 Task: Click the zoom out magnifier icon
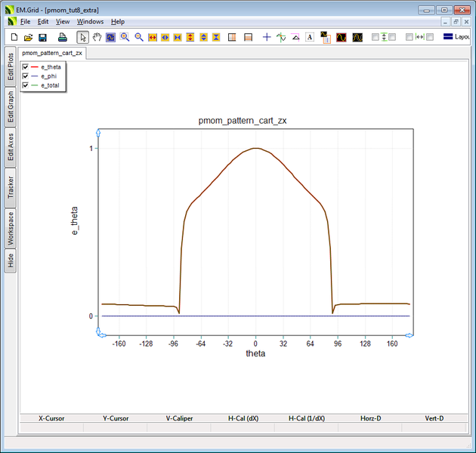[x=138, y=37]
